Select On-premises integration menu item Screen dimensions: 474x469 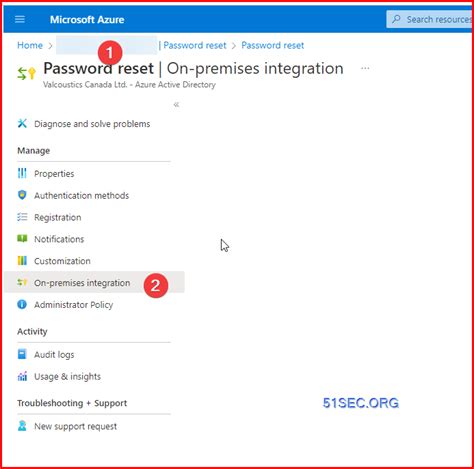pyautogui.click(x=94, y=282)
